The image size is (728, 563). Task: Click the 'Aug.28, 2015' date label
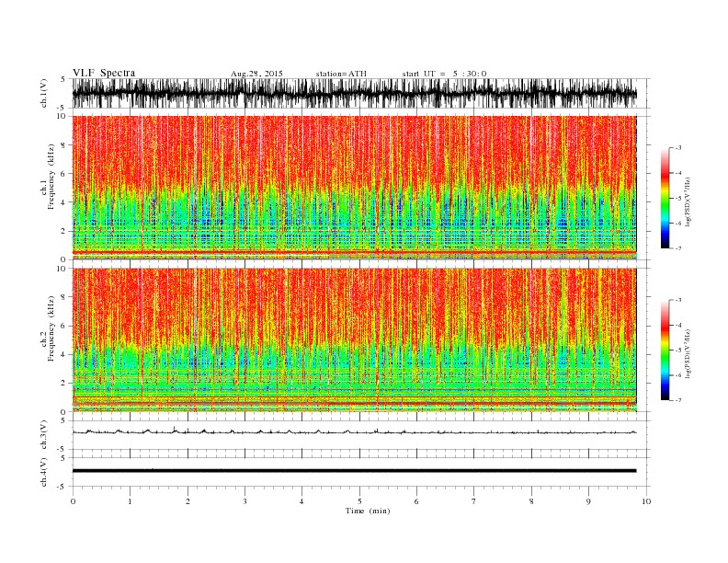click(256, 74)
